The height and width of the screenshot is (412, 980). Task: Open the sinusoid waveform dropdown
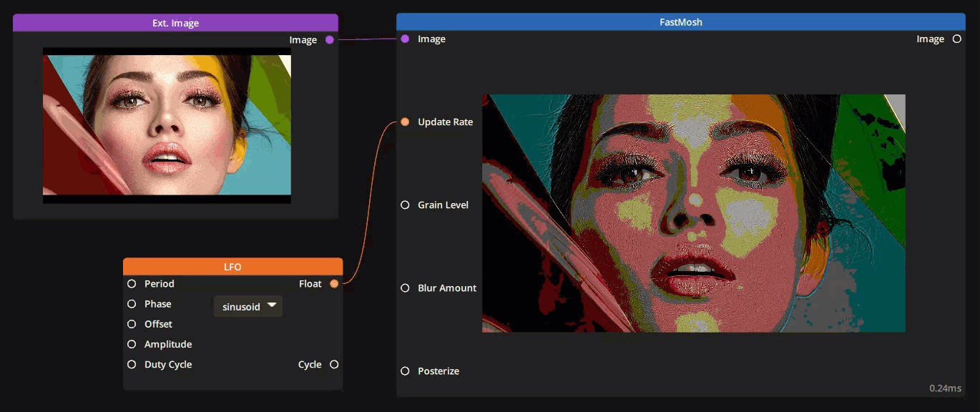[x=248, y=306]
